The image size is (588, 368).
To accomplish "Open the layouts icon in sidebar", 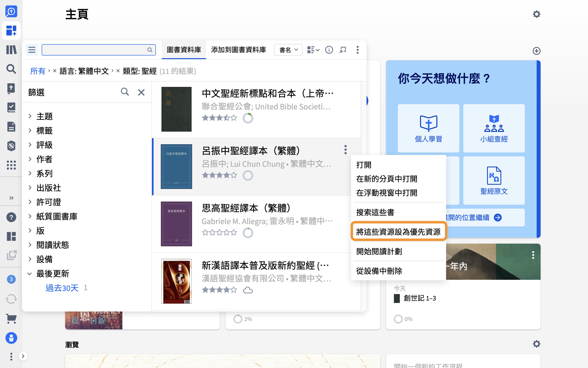I will [x=11, y=236].
